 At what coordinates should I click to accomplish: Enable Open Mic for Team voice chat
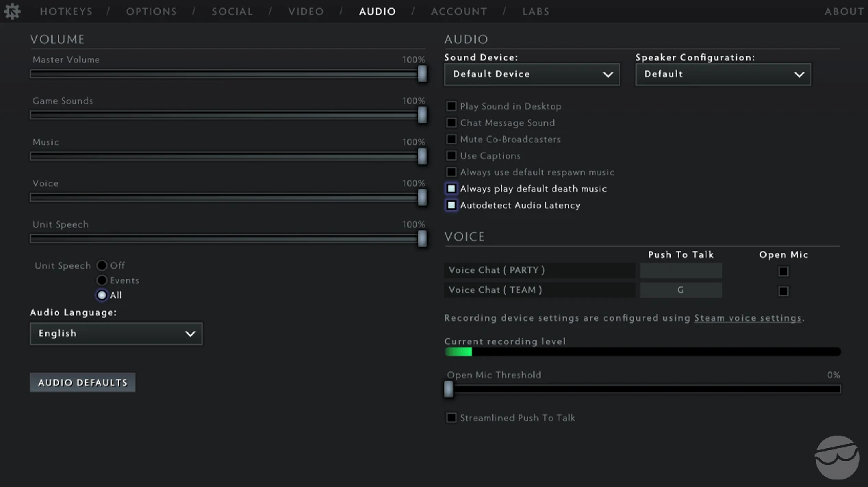coord(783,291)
